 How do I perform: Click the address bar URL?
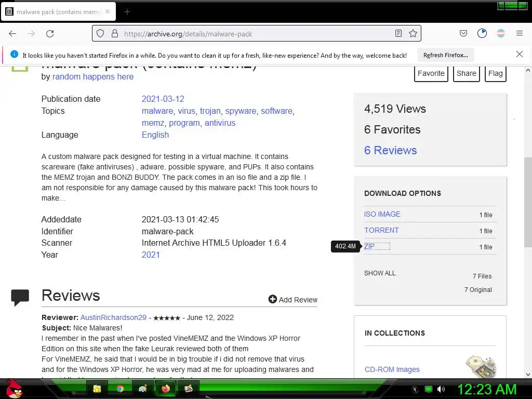coord(188,34)
